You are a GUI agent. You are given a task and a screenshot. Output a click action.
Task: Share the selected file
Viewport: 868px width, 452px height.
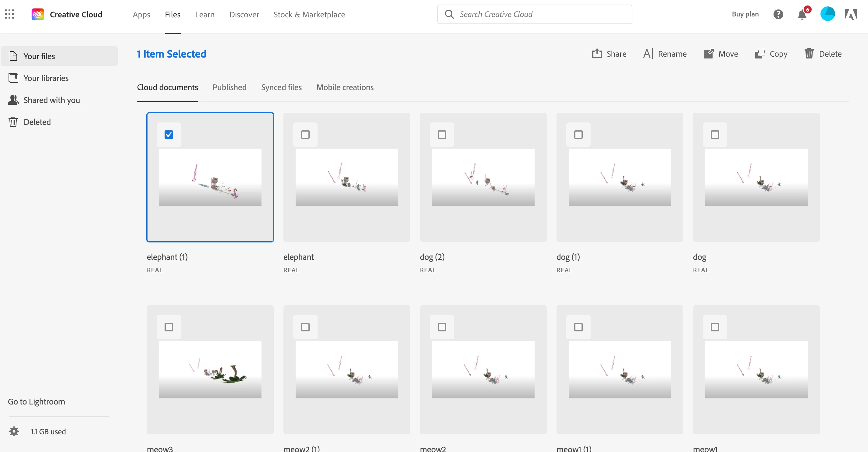coord(609,54)
